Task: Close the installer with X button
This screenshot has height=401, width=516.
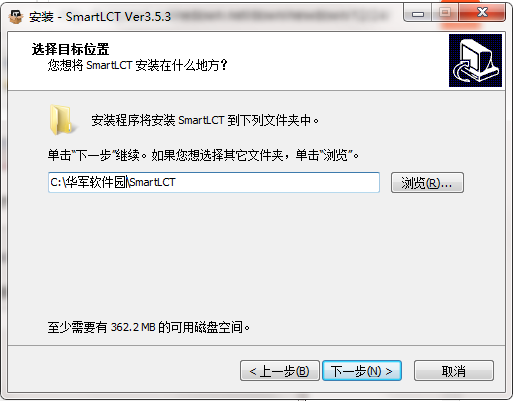Action: pos(482,13)
